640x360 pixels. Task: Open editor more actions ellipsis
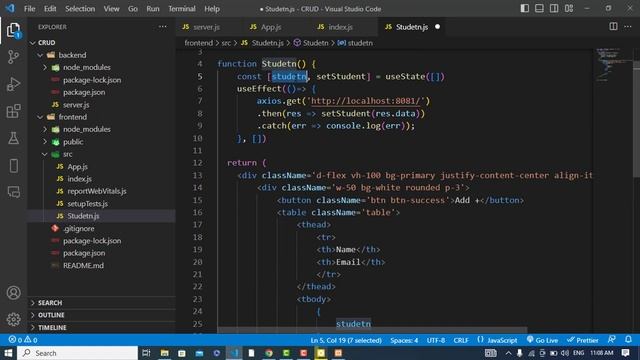pos(628,27)
